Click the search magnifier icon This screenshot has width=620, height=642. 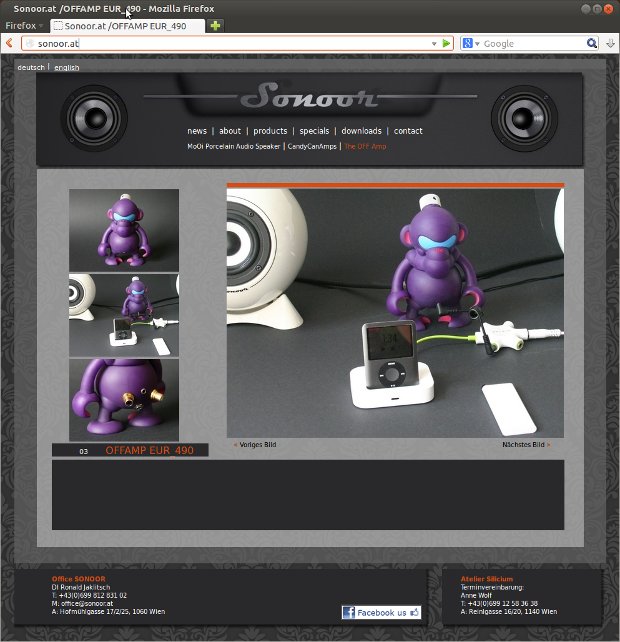pos(591,43)
